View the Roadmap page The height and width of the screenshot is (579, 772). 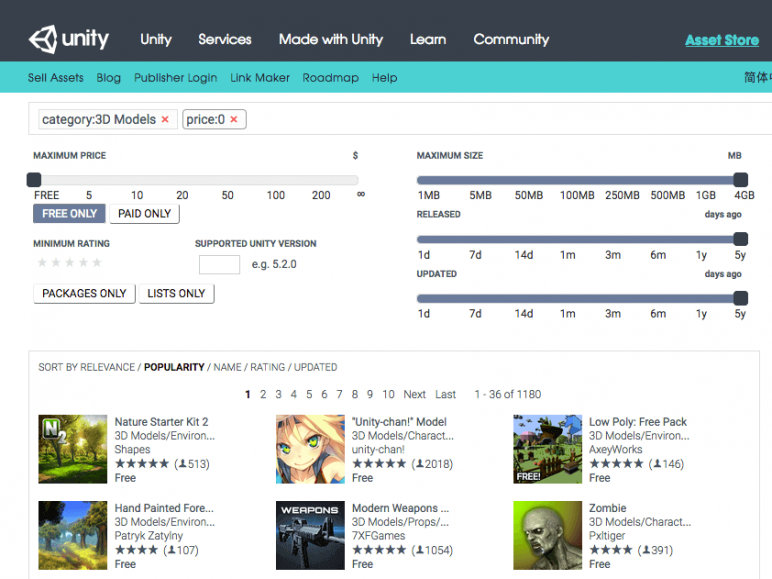pyautogui.click(x=331, y=78)
